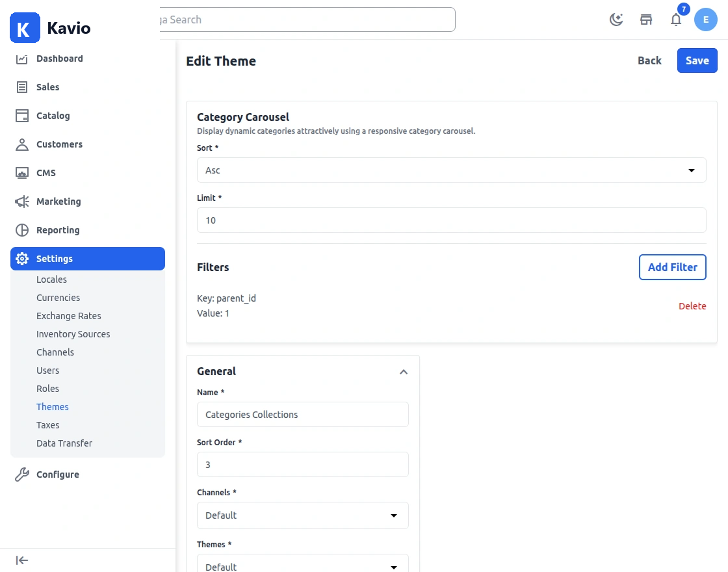Open the Dashboard chart icon

click(22, 58)
